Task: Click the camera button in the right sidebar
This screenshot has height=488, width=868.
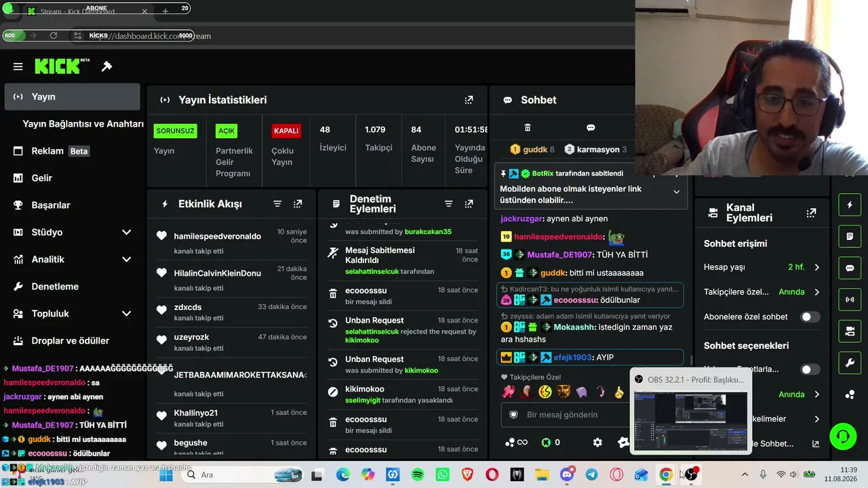Action: click(850, 331)
